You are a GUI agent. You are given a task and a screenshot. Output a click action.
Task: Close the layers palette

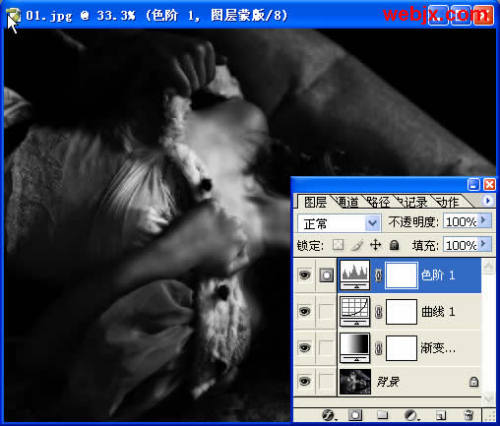489,184
